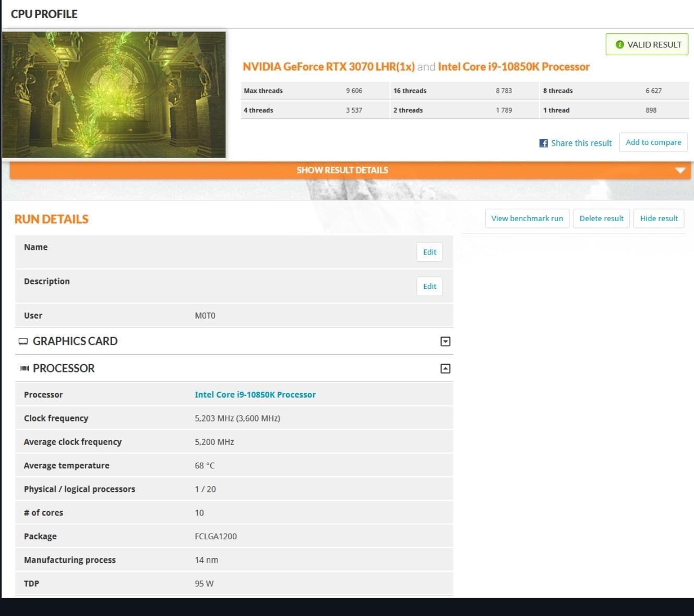
Task: Click the 16 threads label
Action: coord(410,91)
